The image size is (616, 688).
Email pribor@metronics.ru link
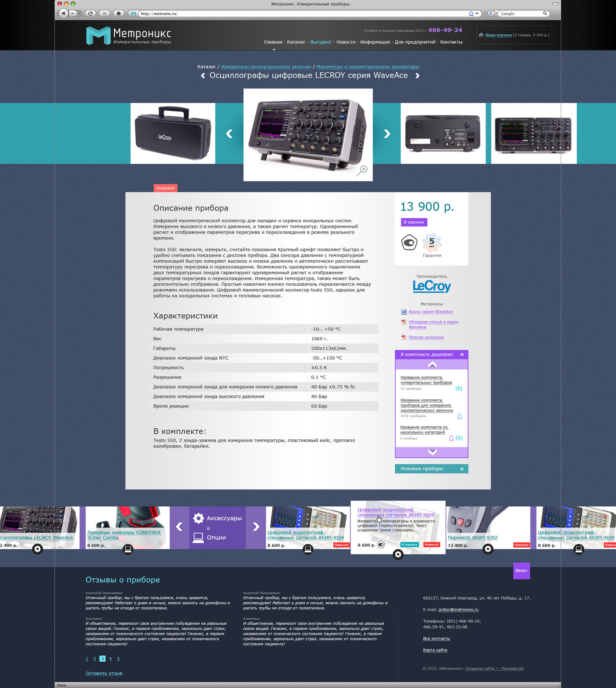pyautogui.click(x=458, y=610)
